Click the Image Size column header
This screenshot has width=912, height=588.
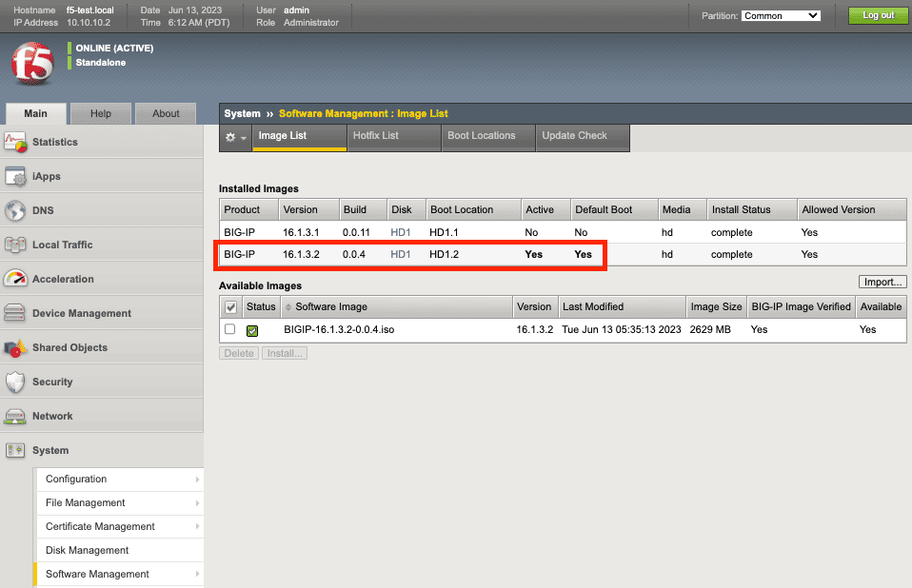click(x=716, y=306)
